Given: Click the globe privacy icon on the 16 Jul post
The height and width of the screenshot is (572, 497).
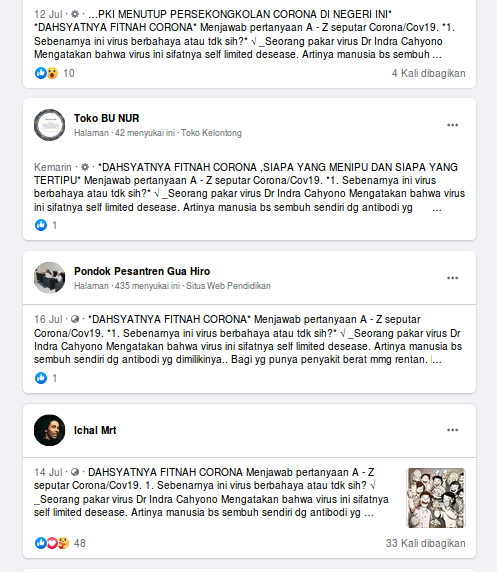Looking at the screenshot, I should pos(75,320).
